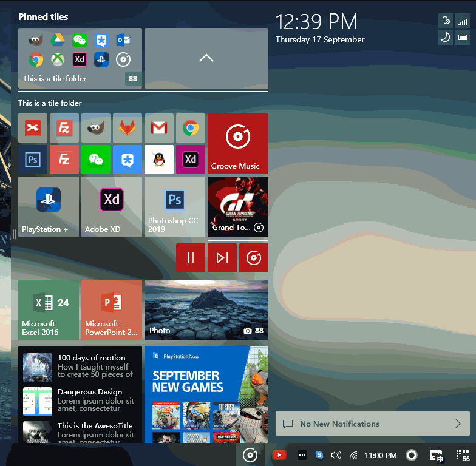Open the blue asterisk chat tile

(x=127, y=160)
